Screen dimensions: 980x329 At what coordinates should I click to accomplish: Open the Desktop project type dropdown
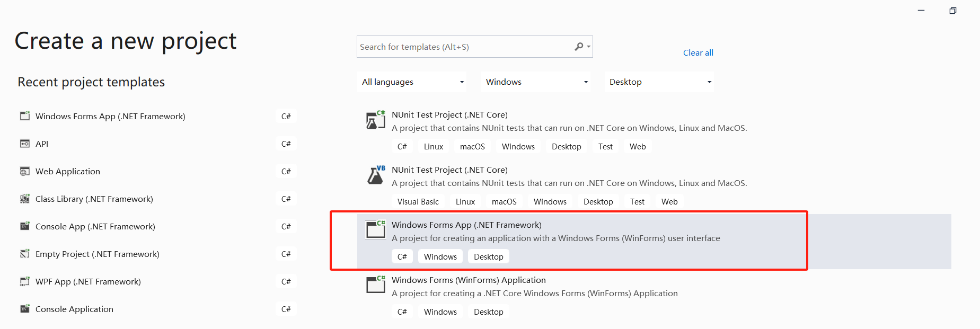[x=659, y=82]
